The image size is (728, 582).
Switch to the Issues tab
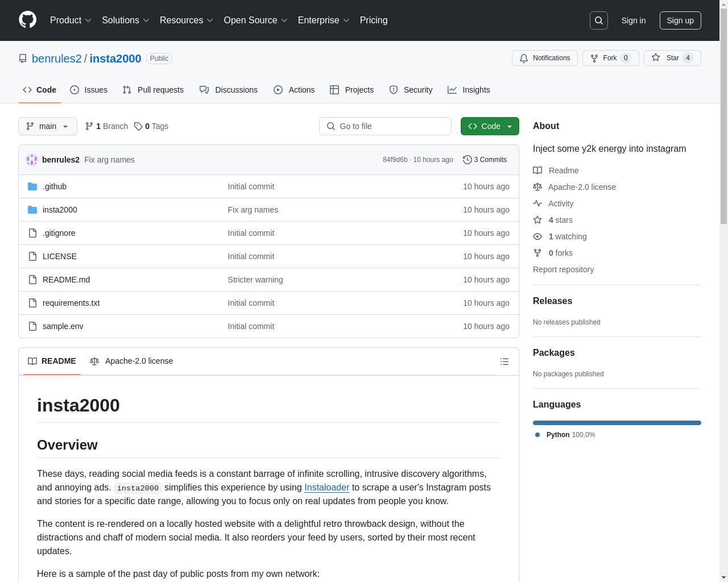click(x=89, y=90)
